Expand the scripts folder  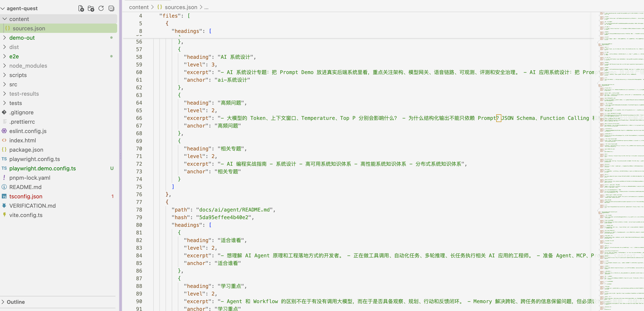pyautogui.click(x=5, y=75)
